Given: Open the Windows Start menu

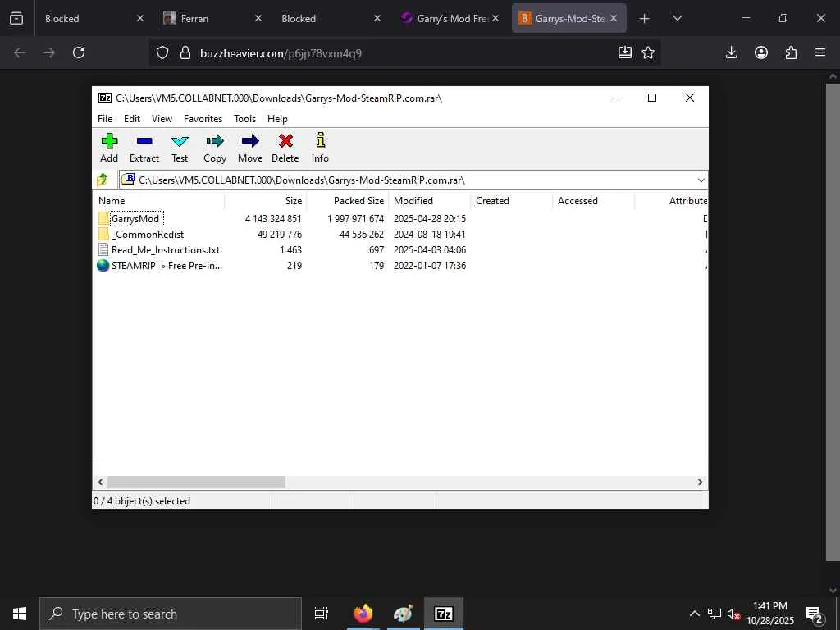Looking at the screenshot, I should [x=20, y=614].
